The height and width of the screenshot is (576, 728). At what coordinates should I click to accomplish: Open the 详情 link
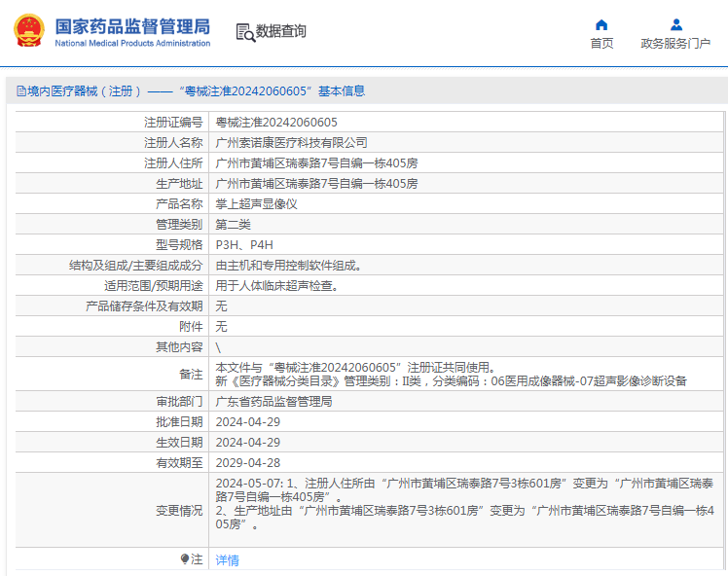(x=227, y=560)
